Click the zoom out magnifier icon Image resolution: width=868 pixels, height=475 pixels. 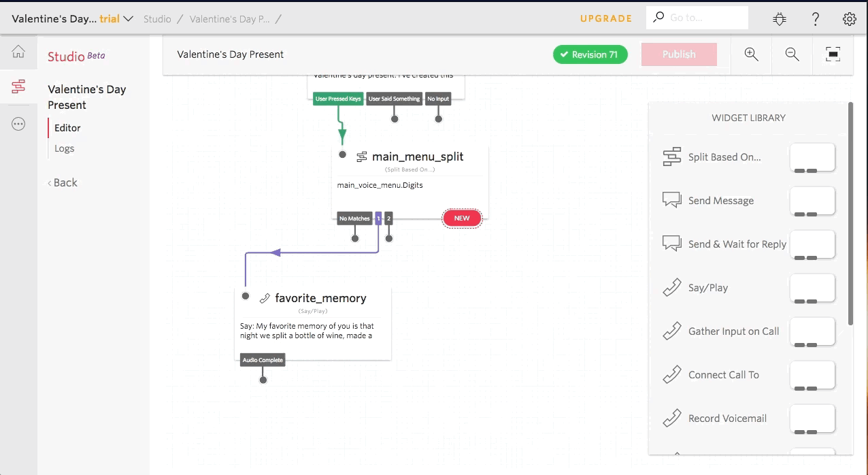792,54
